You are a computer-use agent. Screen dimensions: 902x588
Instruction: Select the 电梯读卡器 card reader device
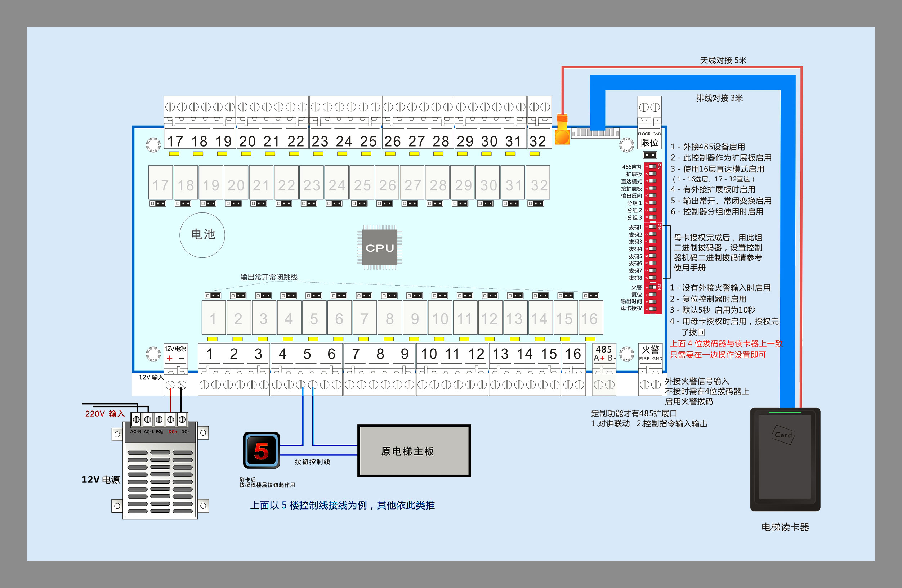point(785,459)
